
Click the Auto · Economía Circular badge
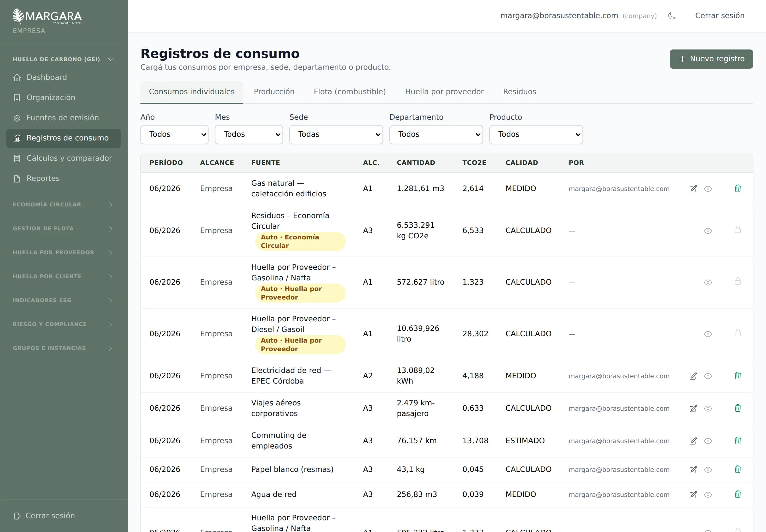(x=300, y=241)
